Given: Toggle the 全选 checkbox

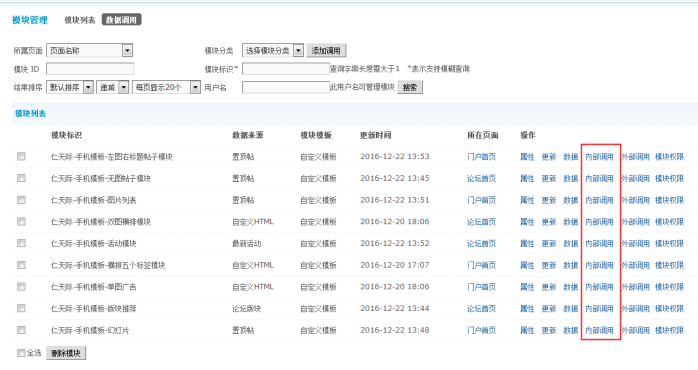Looking at the screenshot, I should point(21,353).
